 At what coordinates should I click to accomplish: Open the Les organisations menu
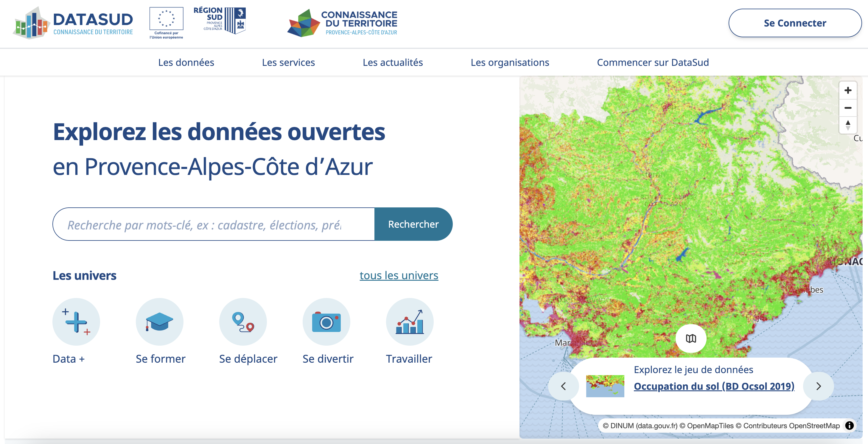coord(509,62)
